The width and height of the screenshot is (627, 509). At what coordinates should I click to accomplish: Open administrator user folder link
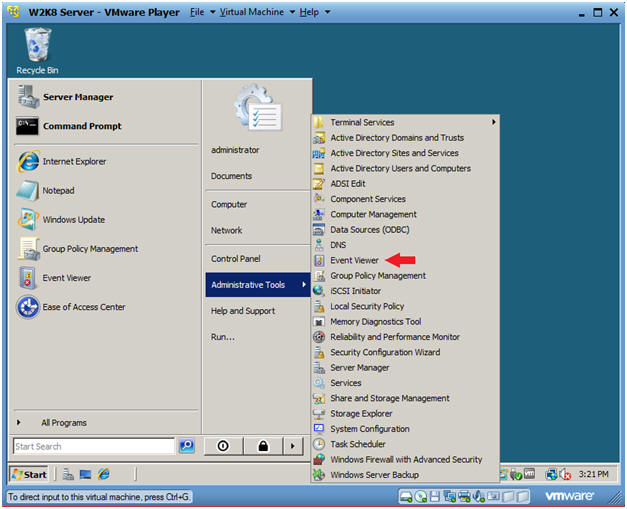click(235, 150)
